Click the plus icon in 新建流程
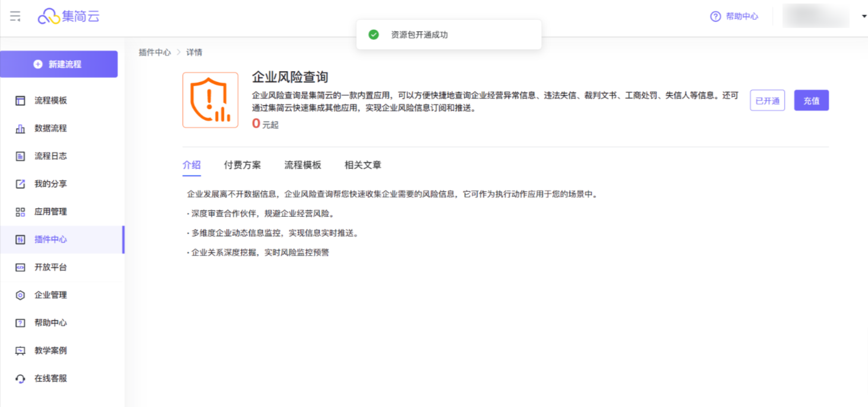Image resolution: width=868 pixels, height=407 pixels. pyautogui.click(x=38, y=64)
